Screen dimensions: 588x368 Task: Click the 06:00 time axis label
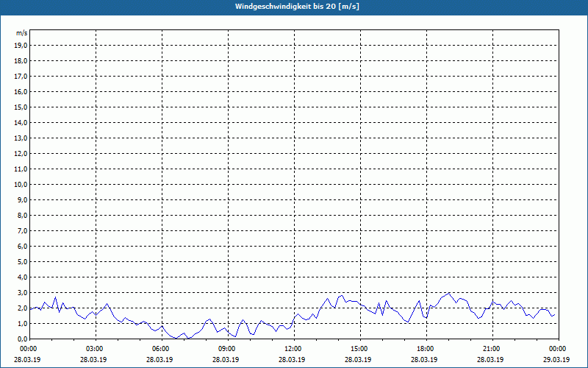point(162,349)
